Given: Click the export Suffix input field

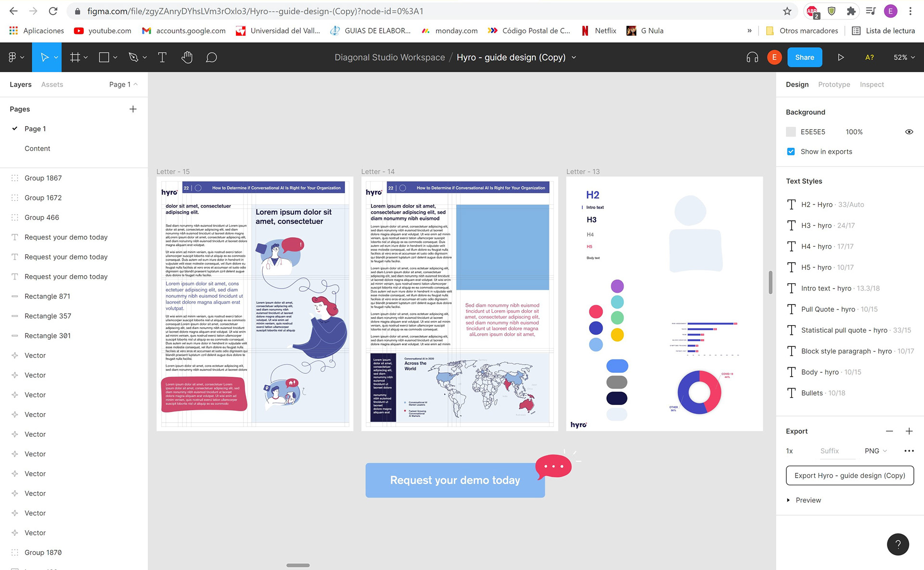Looking at the screenshot, I should [837, 451].
